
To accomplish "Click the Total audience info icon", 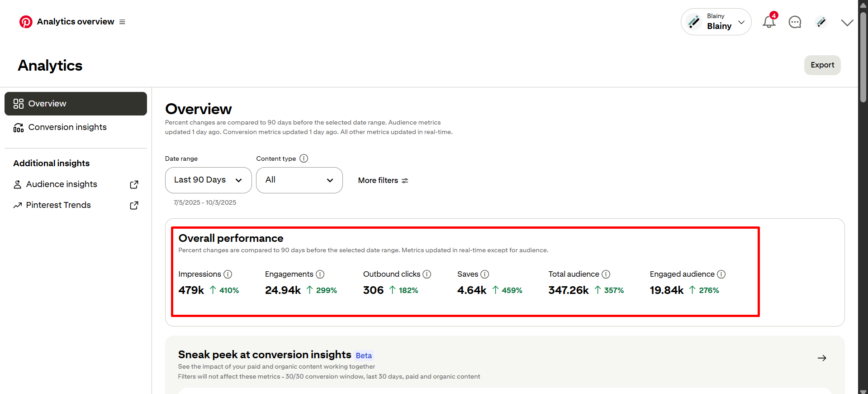I will click(x=606, y=274).
